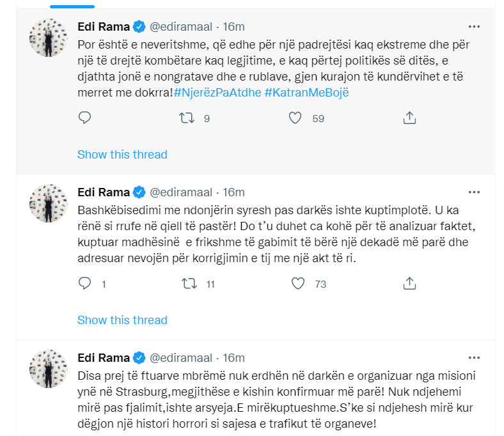This screenshot has width=504, height=436.
Task: Share the 'Bashkëbisedimi' tweet
Action: tap(410, 283)
